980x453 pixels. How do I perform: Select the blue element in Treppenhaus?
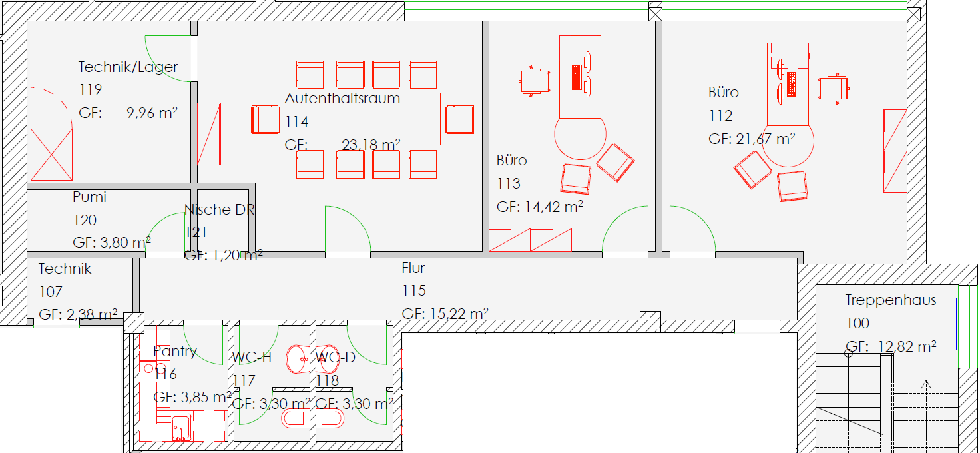click(x=953, y=324)
